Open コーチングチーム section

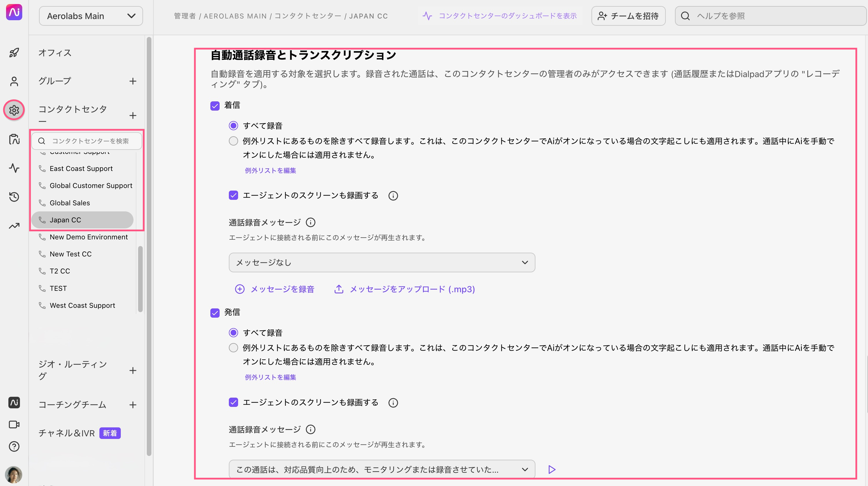pos(73,405)
